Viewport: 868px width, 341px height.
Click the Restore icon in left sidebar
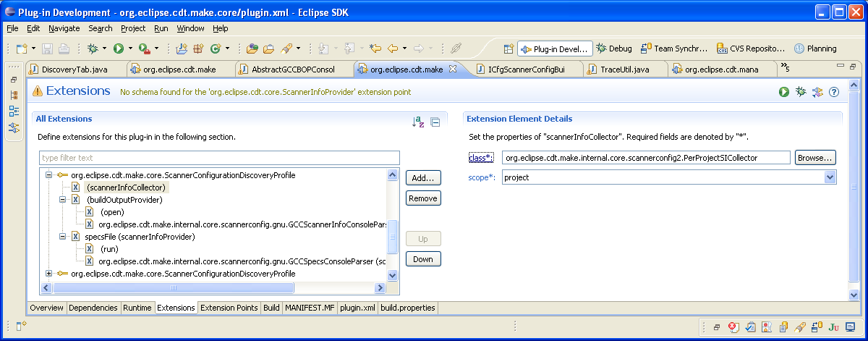[x=14, y=80]
